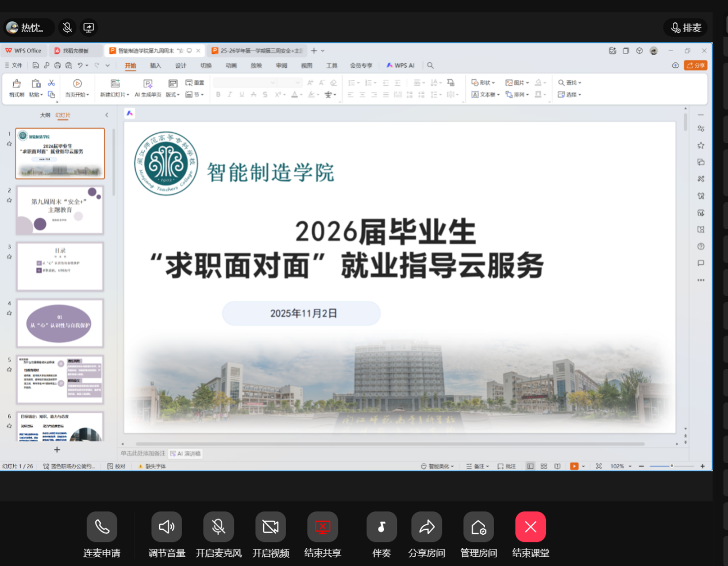Click the 调节音量 speaker icon
728x566 pixels.
click(167, 527)
